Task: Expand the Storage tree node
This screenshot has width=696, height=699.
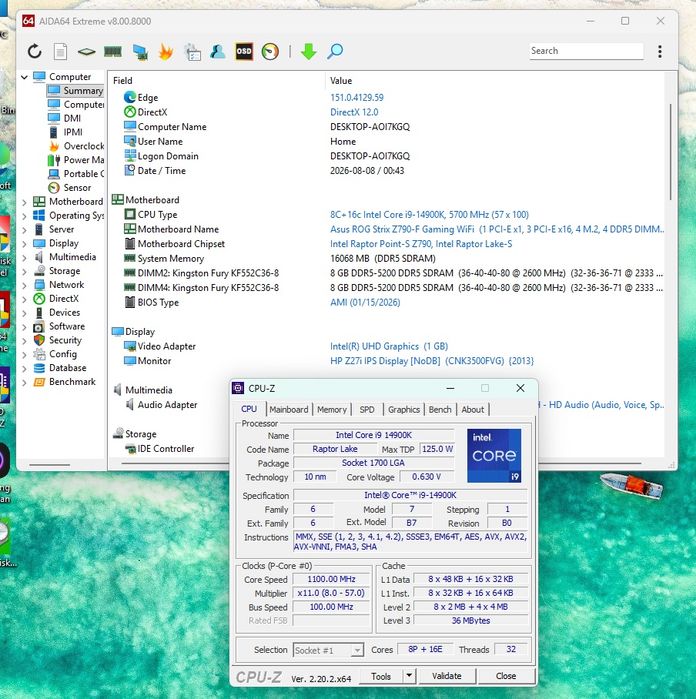Action: point(25,271)
